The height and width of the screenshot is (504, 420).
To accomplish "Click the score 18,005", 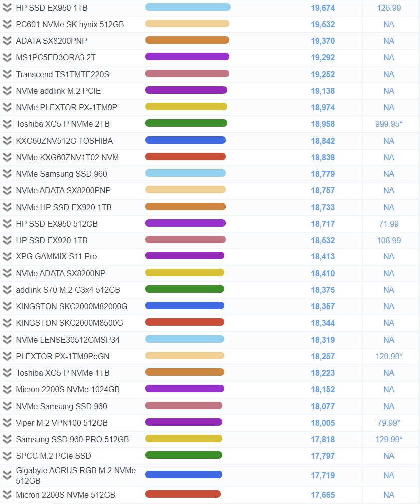I will coord(323,423).
